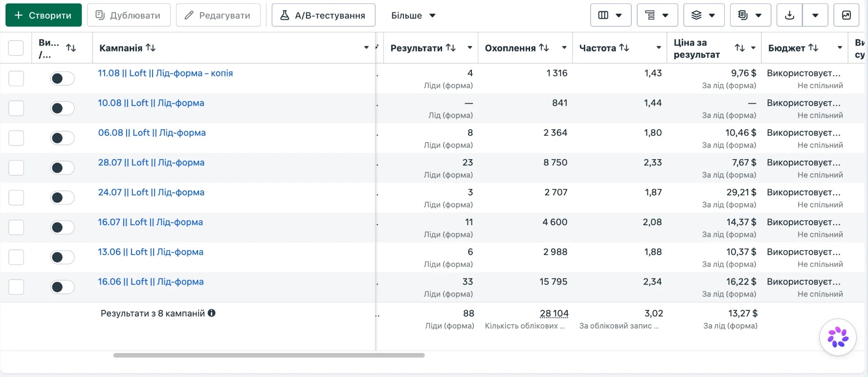Click the horizontal table scrollbar
The height and width of the screenshot is (377, 868).
click(x=269, y=355)
